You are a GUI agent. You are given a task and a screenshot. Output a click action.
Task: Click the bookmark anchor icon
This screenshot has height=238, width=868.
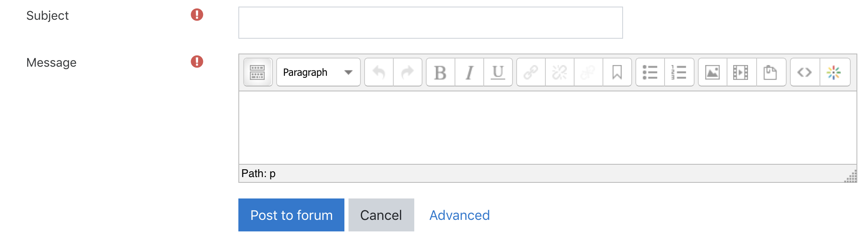pos(617,72)
